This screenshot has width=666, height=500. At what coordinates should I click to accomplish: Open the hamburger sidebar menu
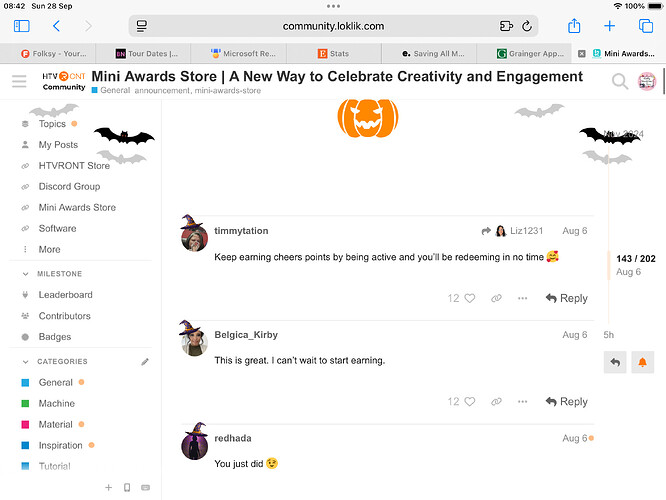tap(18, 81)
